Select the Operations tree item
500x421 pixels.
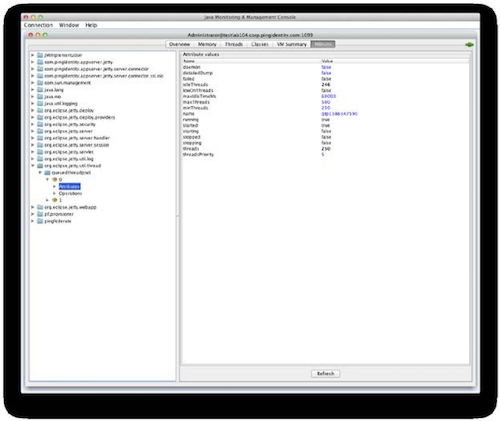pyautogui.click(x=70, y=193)
